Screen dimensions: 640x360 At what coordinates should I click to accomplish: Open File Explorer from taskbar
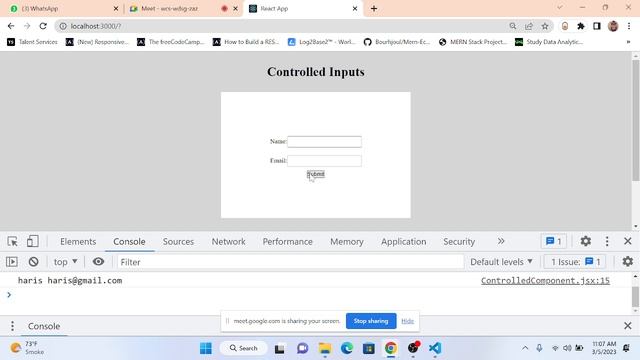(325, 348)
